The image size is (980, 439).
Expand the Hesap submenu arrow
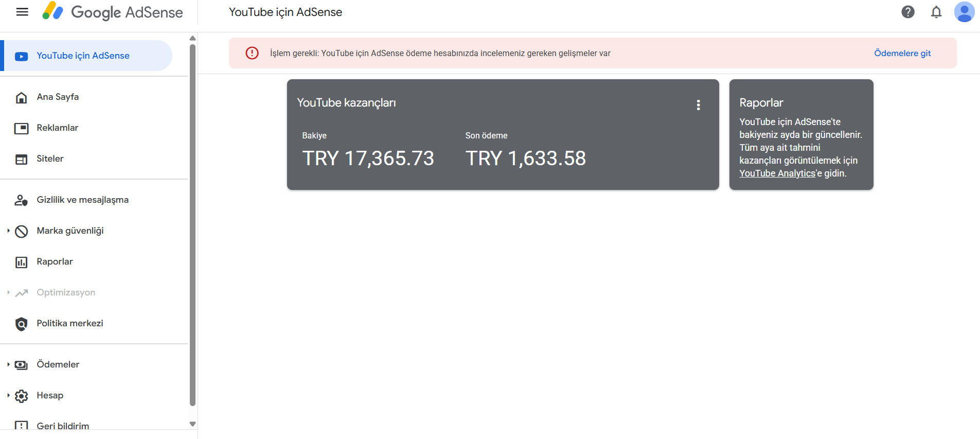coord(8,395)
